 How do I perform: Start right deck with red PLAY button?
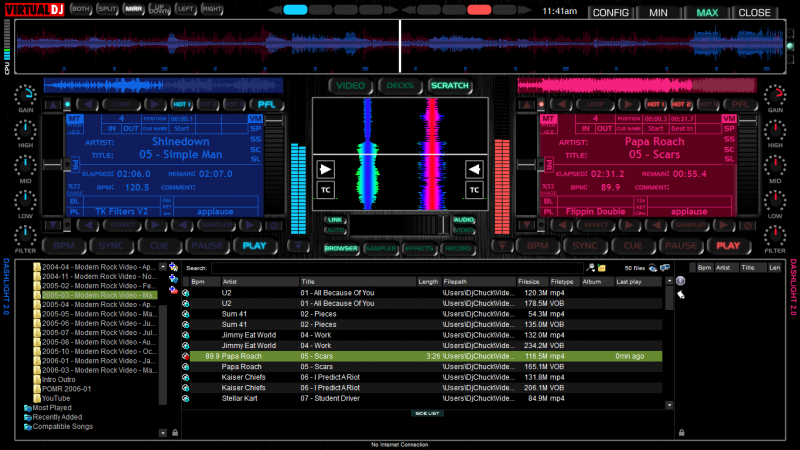728,246
